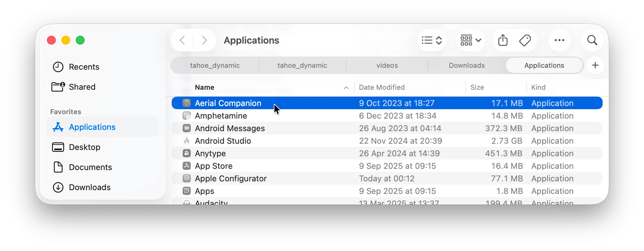The image size is (644, 251).
Task: Click the Shared folder icon
Action: coord(58,87)
